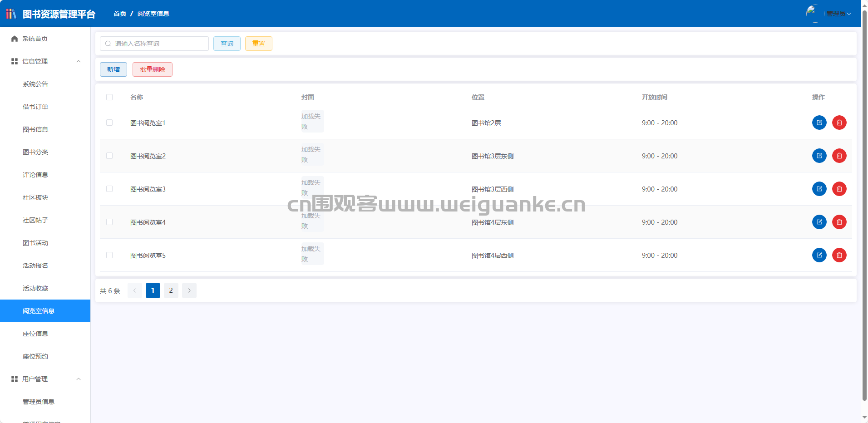Open 座位预约 menu item
868x423 pixels.
[45, 356]
